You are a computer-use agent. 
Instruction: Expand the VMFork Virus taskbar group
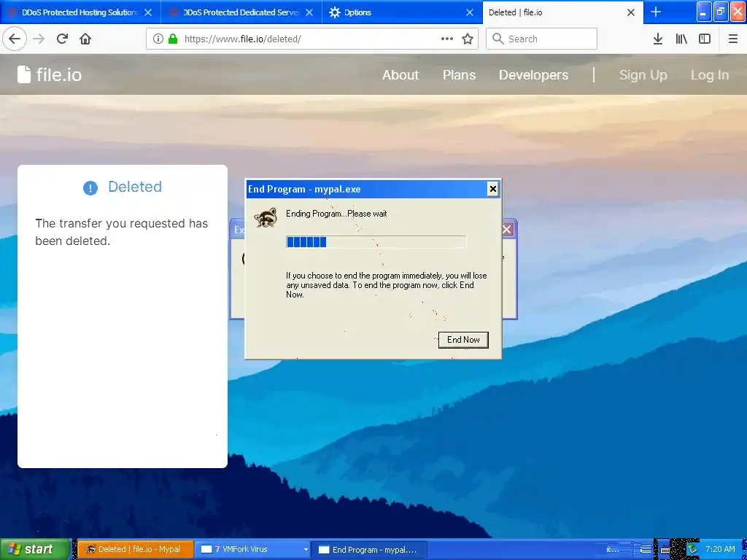(x=252, y=549)
